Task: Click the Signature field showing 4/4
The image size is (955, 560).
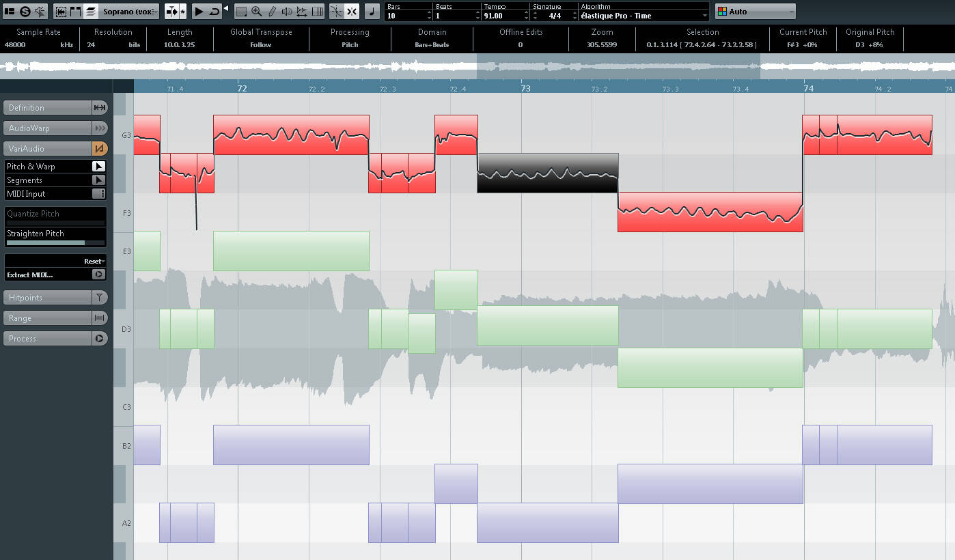Action: [555, 15]
